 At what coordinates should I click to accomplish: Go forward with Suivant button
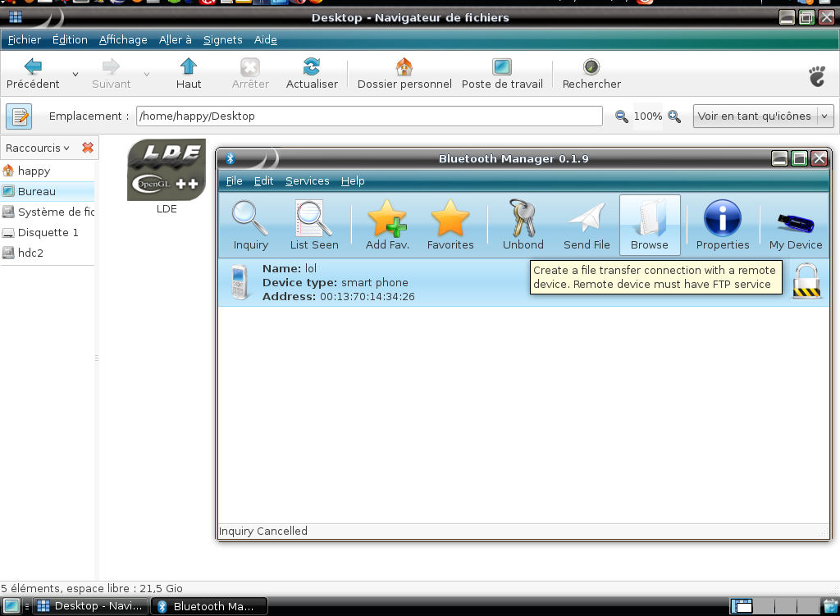pos(111,74)
